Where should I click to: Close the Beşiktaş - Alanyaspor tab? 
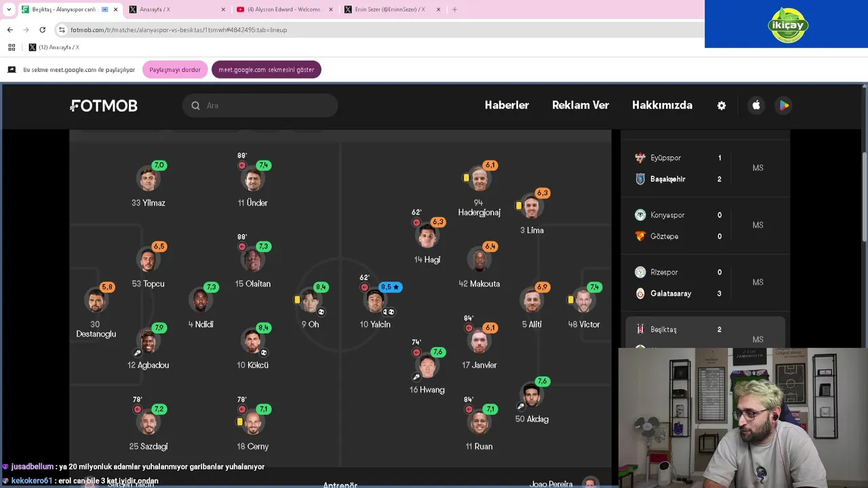[x=115, y=9]
